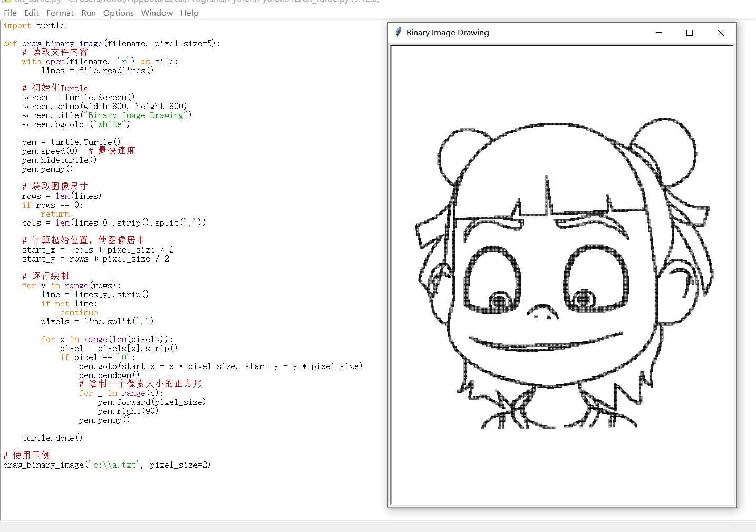Viewport: 756px width, 532px height.
Task: Click the 'pixels = line.split(',')' line
Action: (97, 322)
